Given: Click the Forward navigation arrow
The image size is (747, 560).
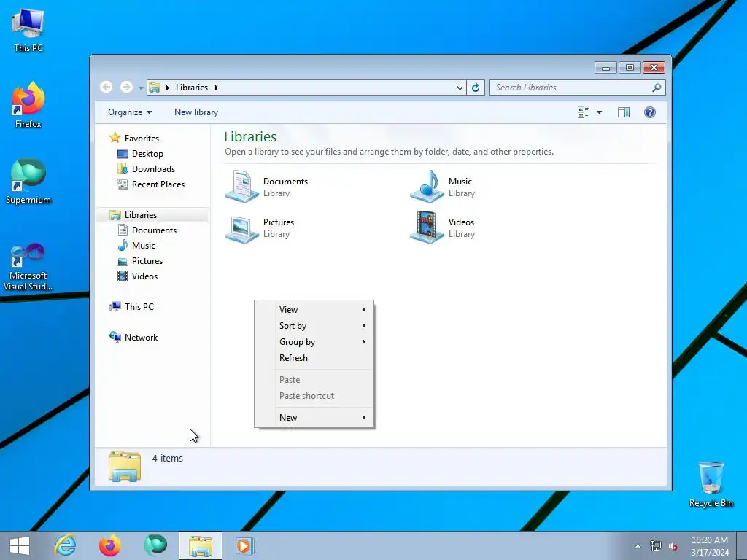Looking at the screenshot, I should click(x=126, y=87).
